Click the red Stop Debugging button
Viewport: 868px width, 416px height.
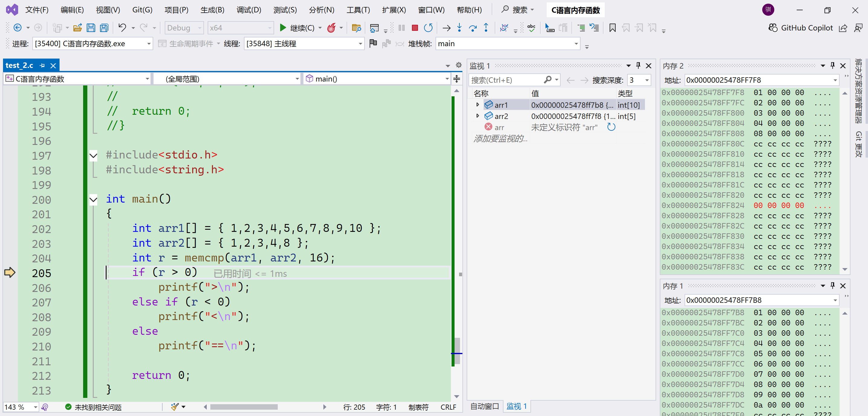(415, 28)
